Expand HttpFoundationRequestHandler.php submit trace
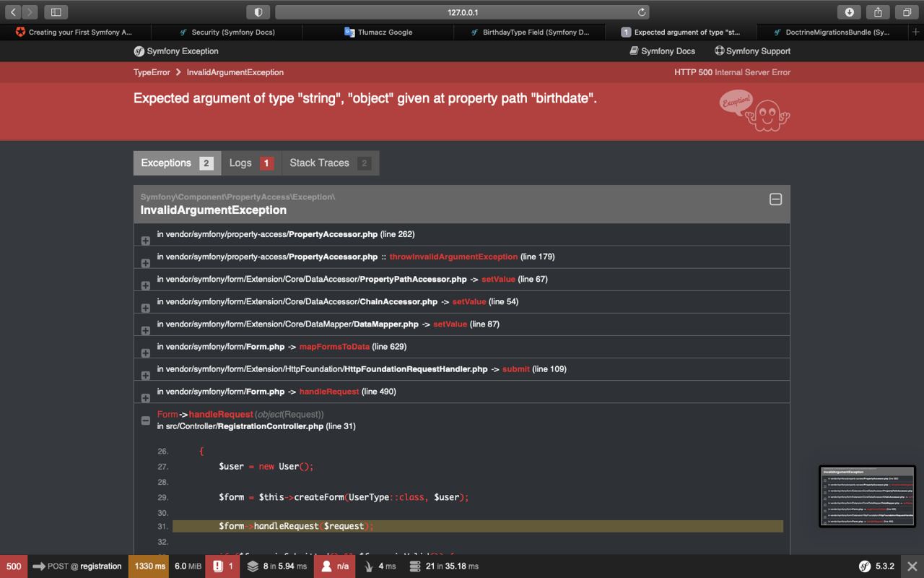 click(145, 375)
